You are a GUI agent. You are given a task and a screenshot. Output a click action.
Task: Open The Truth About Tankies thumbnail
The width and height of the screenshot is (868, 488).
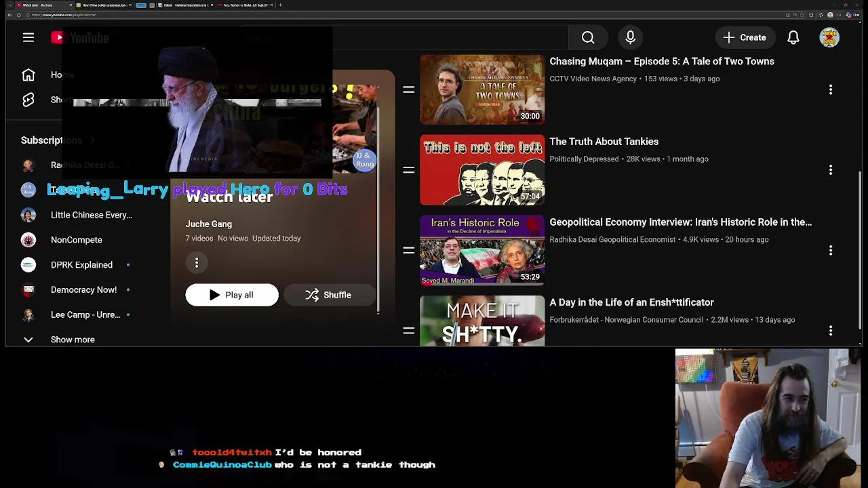click(482, 170)
